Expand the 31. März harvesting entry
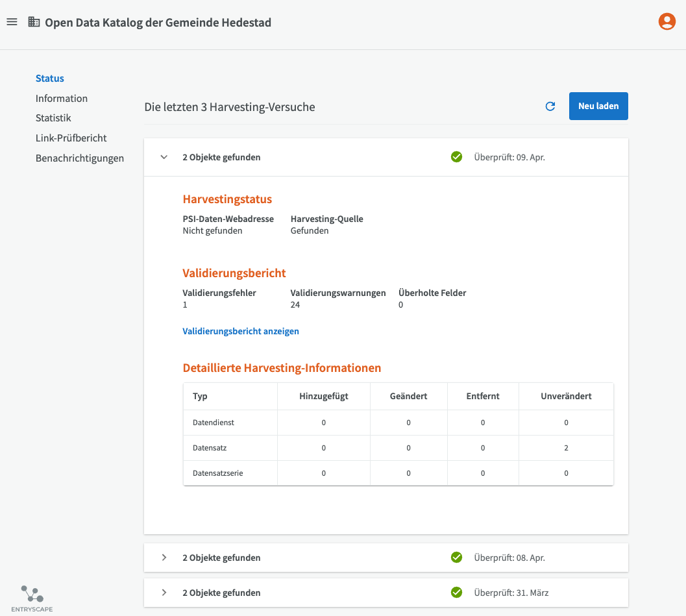Viewport: 686px width, 616px height. [x=164, y=593]
